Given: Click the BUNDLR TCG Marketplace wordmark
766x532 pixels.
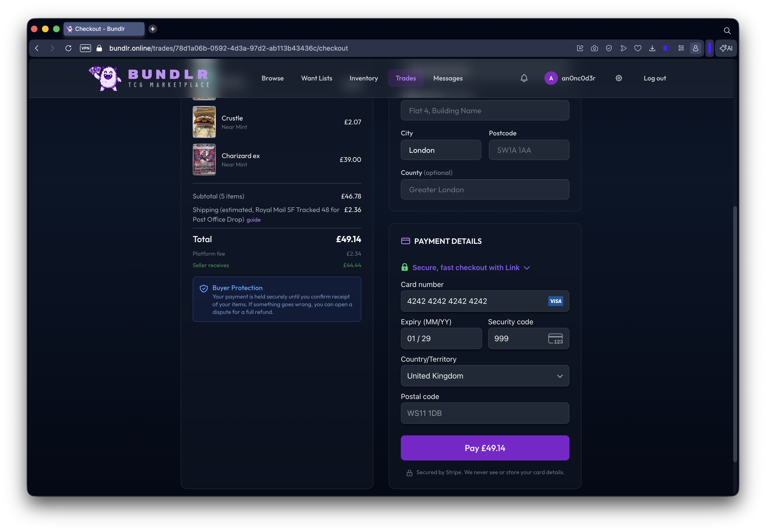Looking at the screenshot, I should [169, 78].
